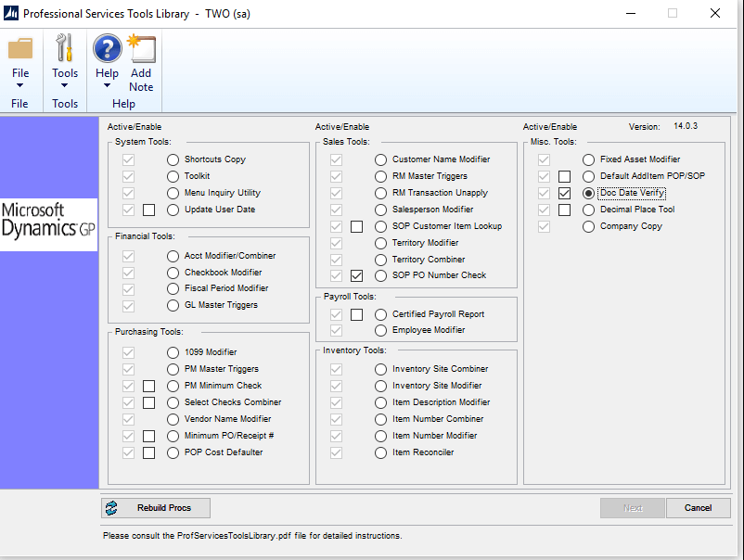Click the Rebuild Procs button

click(156, 508)
